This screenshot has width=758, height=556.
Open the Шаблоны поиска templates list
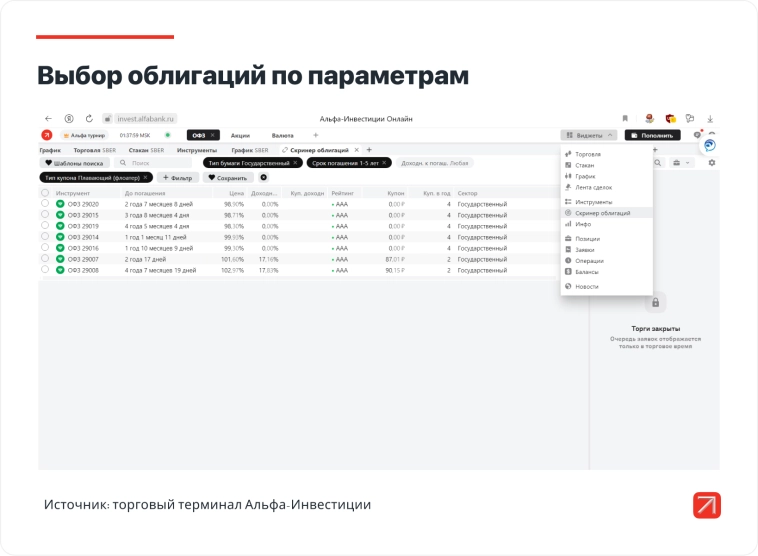[x=74, y=163]
